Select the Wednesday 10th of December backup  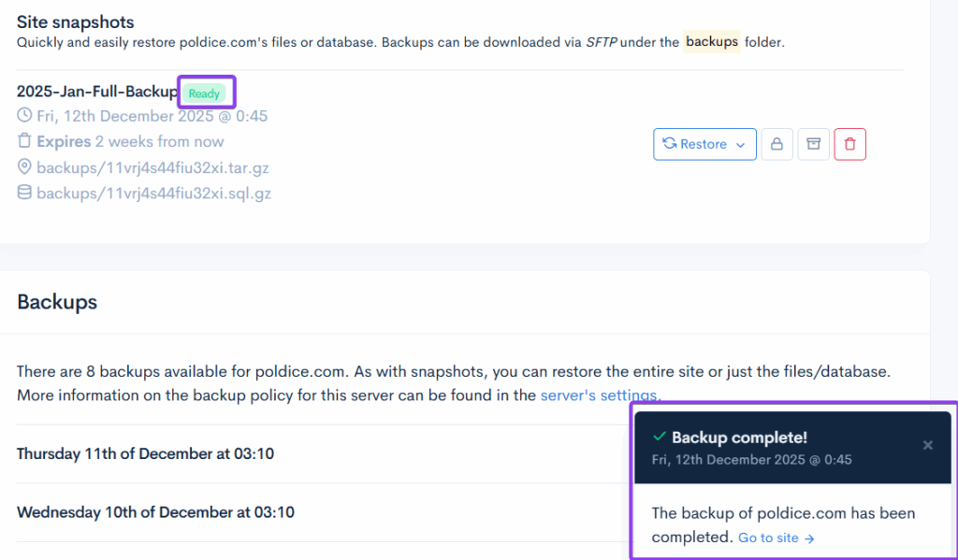pyautogui.click(x=155, y=512)
